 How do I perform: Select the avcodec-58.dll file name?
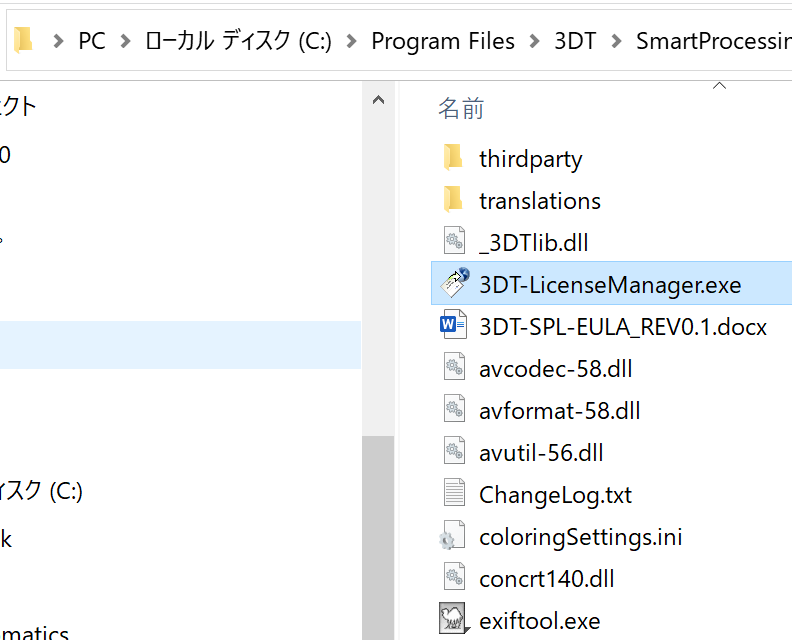click(556, 369)
